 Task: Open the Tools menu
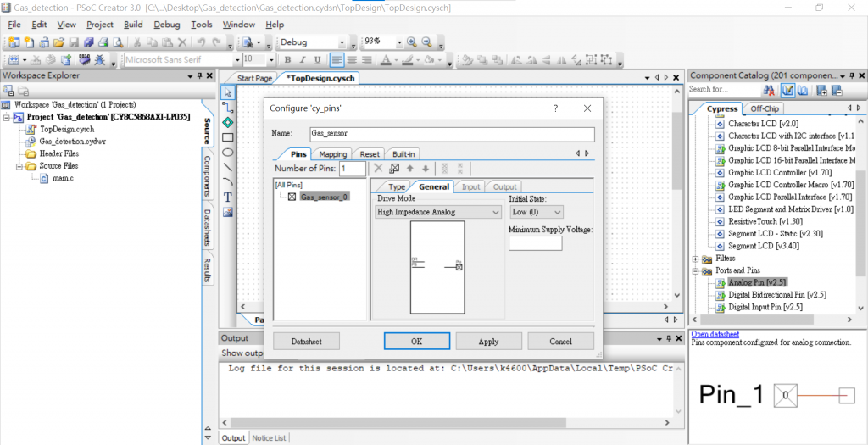(x=202, y=25)
